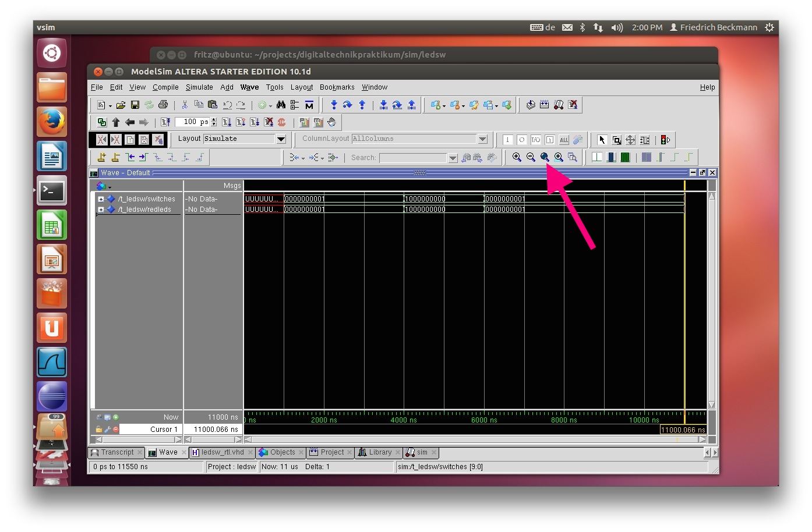
Task: Toggle the lock icon for Cursor 1
Action: click(x=99, y=429)
